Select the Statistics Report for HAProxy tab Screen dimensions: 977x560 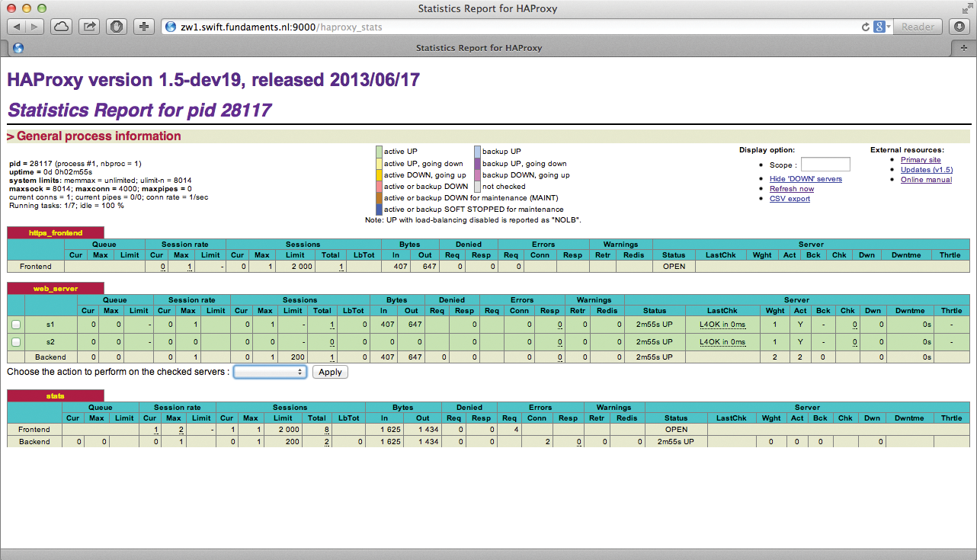pos(479,47)
